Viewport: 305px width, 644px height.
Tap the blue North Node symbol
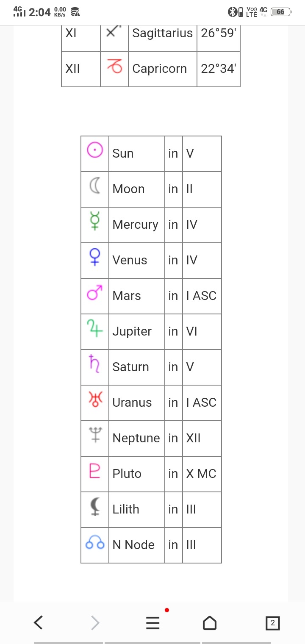tap(95, 542)
